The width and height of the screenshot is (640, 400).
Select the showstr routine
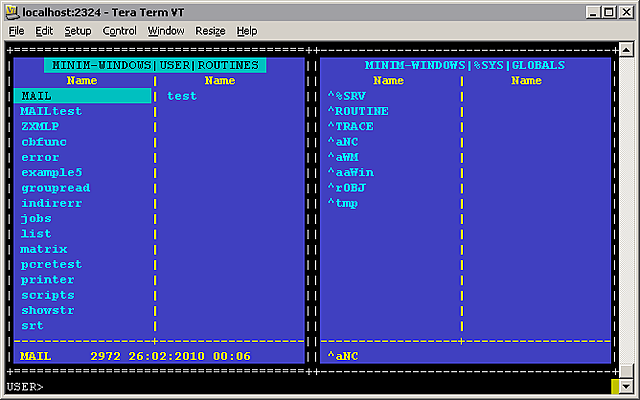coord(48,310)
